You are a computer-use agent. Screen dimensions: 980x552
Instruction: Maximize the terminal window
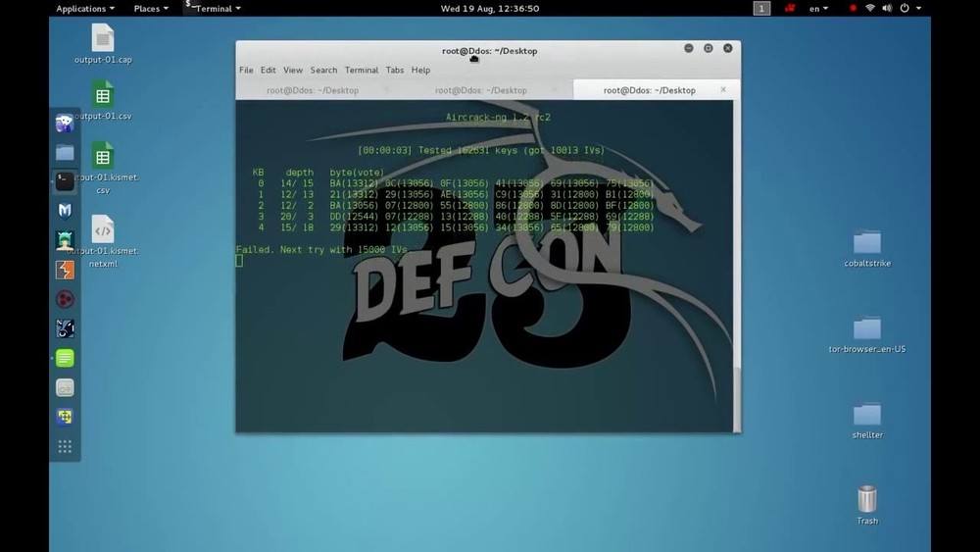point(709,48)
